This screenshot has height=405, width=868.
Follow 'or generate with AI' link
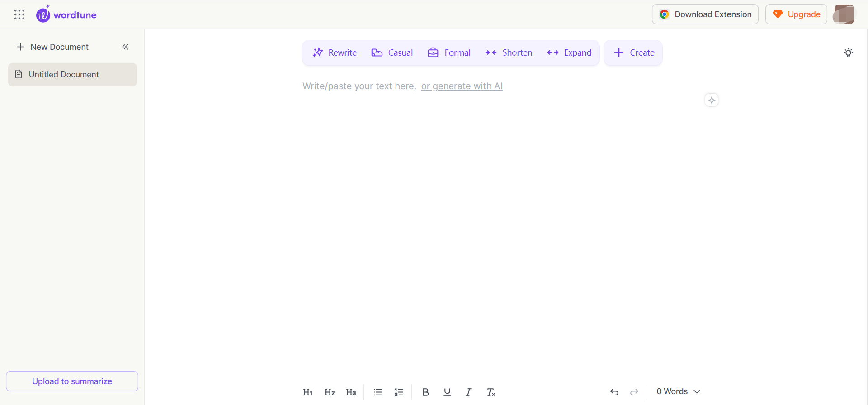[462, 86]
